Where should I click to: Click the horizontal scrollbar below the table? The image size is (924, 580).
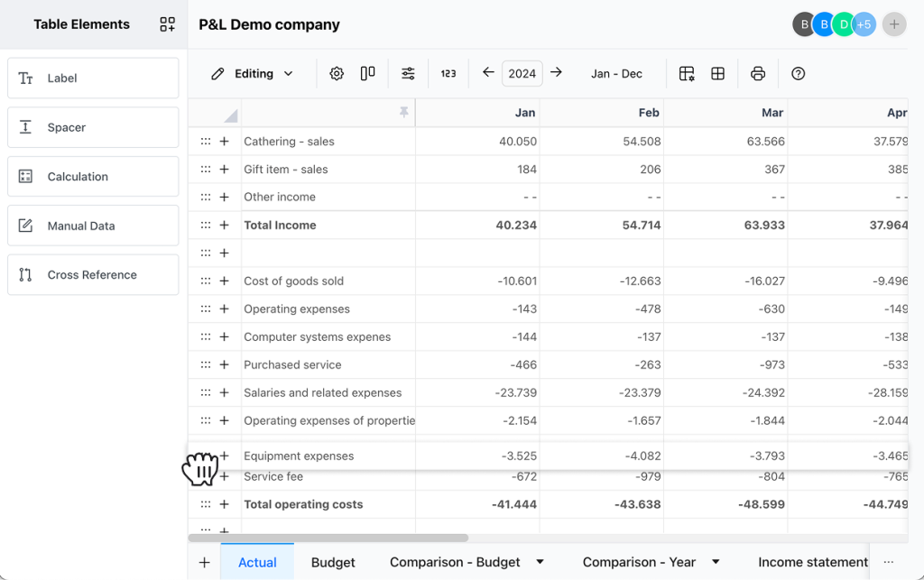click(x=329, y=538)
